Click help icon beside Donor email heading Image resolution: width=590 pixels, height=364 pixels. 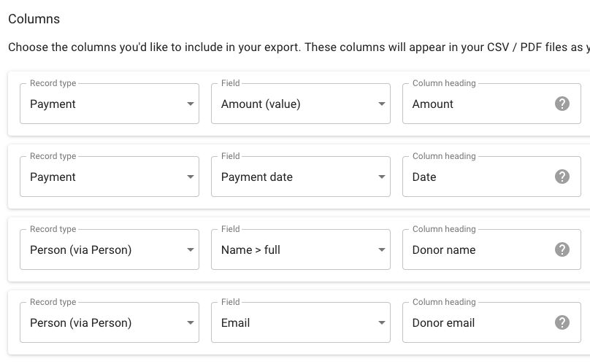coord(562,322)
